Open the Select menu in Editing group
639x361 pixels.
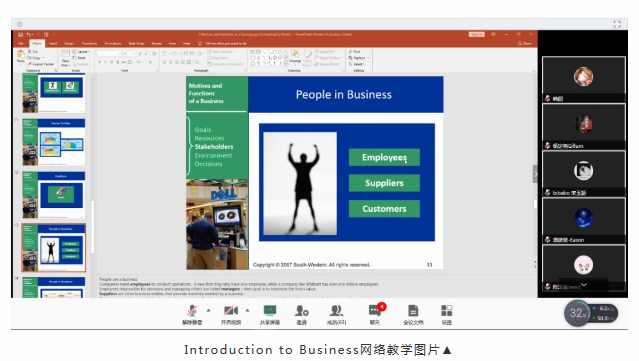click(x=357, y=64)
